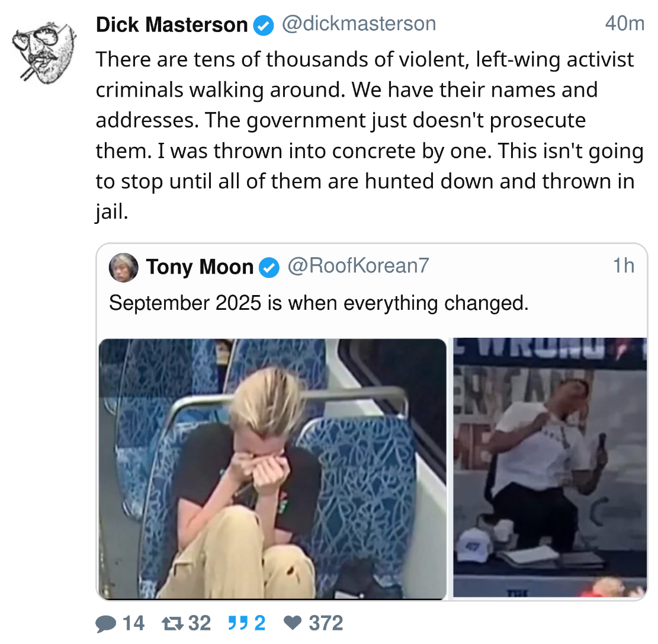The height and width of the screenshot is (644, 658).
Task: Click Tony Moon's verified checkmark badge
Action: pos(269,267)
